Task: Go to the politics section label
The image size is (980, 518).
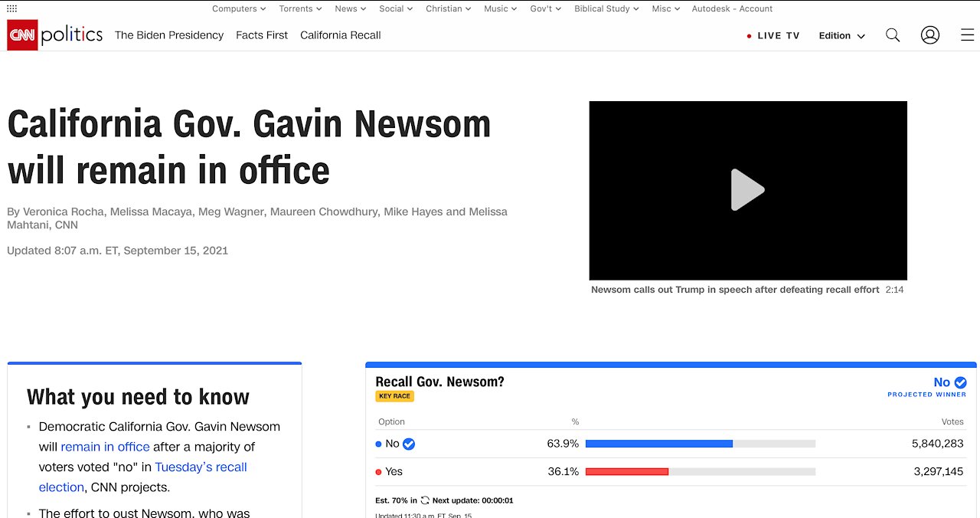Action: pyautogui.click(x=71, y=35)
